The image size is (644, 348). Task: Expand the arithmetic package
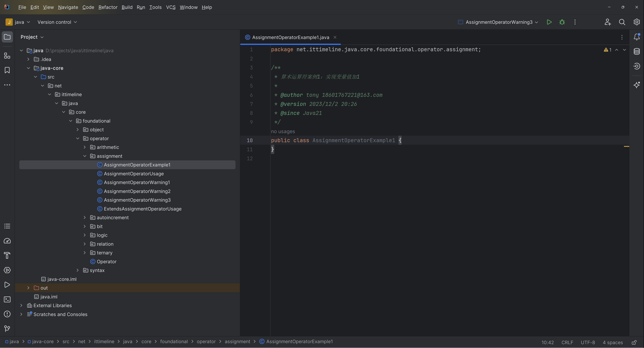coord(85,147)
